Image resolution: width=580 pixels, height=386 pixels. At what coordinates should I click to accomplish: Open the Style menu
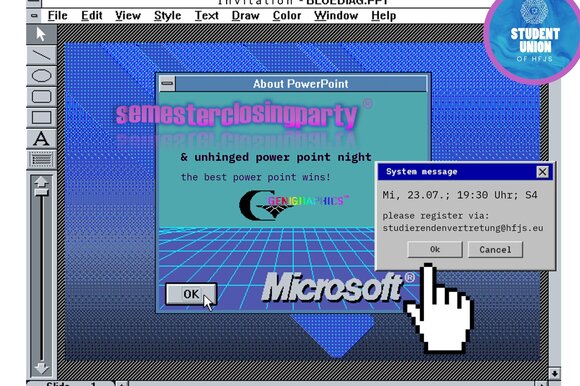click(168, 16)
